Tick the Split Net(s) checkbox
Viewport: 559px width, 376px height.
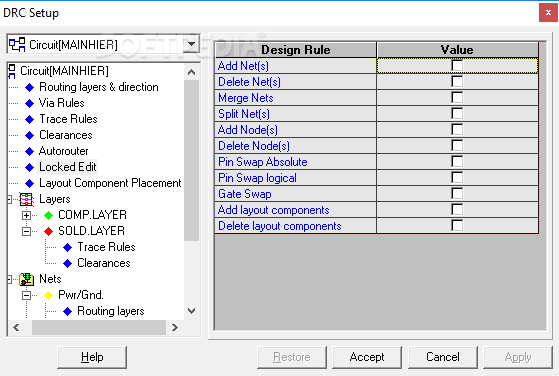(x=457, y=114)
